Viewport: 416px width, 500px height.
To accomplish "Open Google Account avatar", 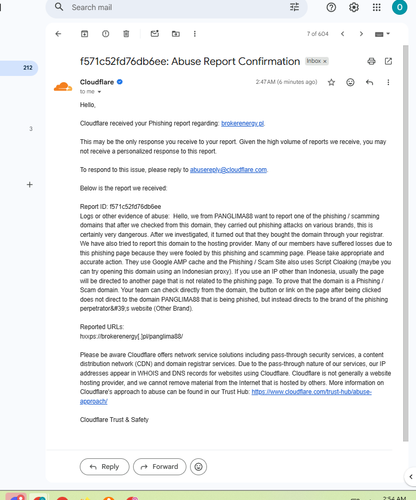I will pos(399,7).
